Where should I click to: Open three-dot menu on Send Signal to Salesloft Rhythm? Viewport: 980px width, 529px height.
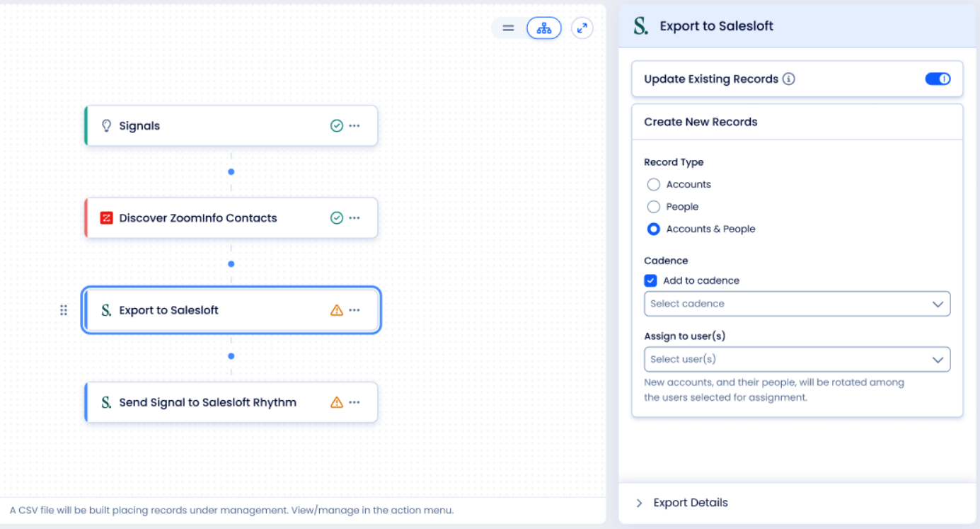[x=354, y=402]
